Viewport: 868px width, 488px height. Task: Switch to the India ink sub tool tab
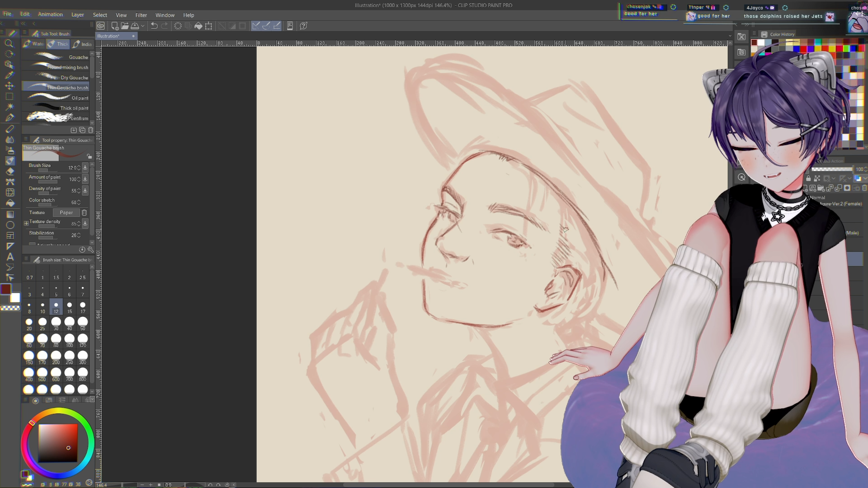[82, 44]
